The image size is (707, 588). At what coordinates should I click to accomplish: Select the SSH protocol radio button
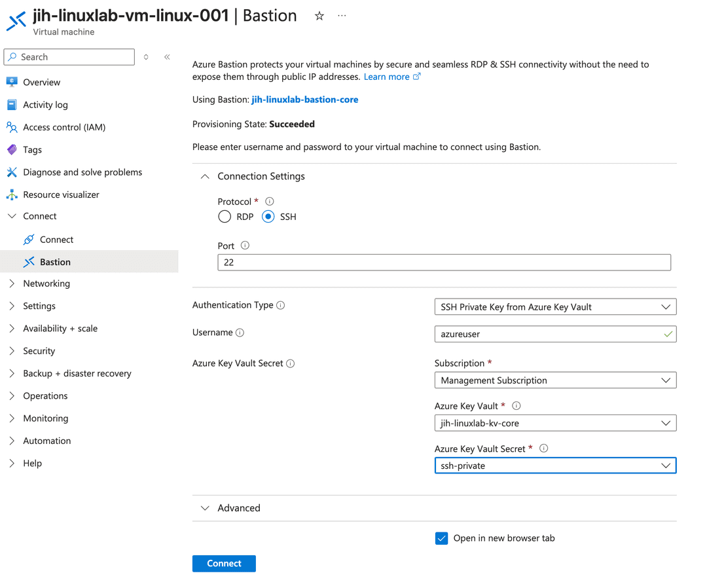[x=268, y=217]
